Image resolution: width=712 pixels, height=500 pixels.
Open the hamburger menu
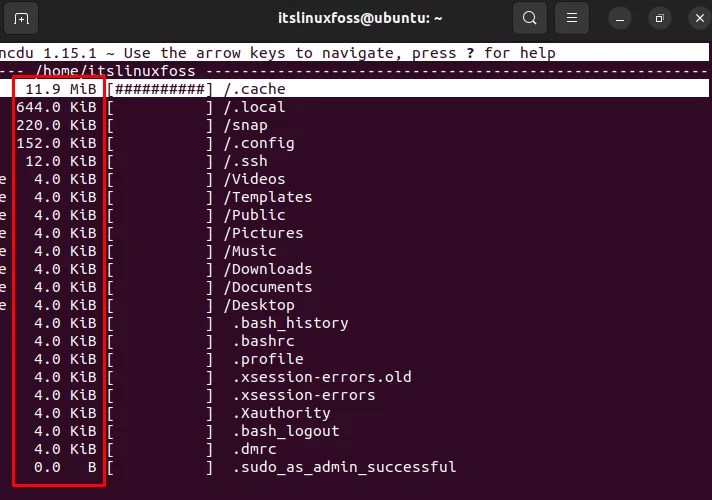572,18
